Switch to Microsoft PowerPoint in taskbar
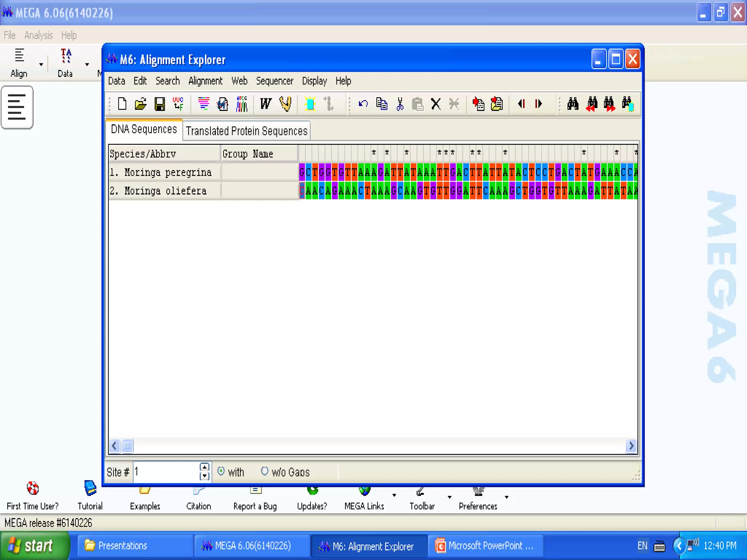The width and height of the screenshot is (747, 560). tap(485, 546)
